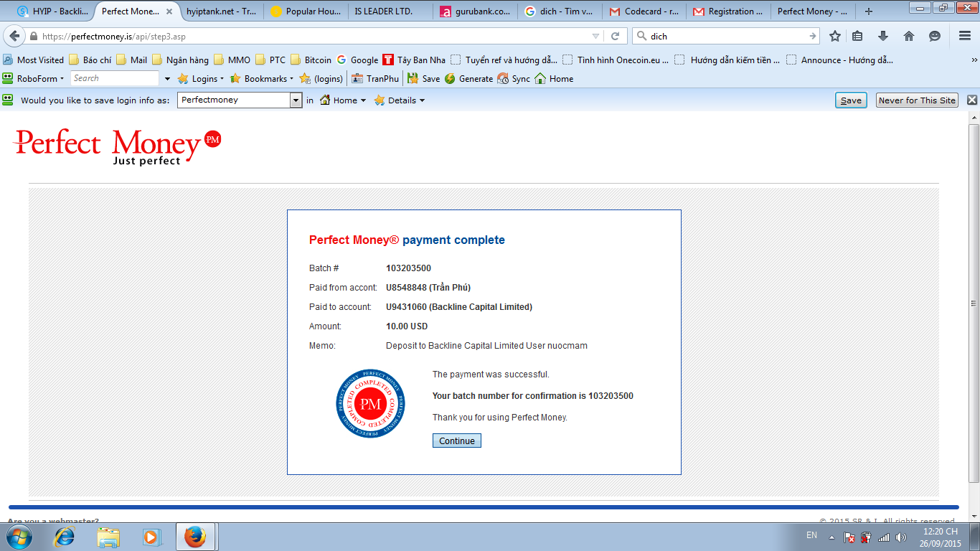The image size is (980, 551).
Task: Launch Internet Explorer from the taskbar
Action: [65, 537]
